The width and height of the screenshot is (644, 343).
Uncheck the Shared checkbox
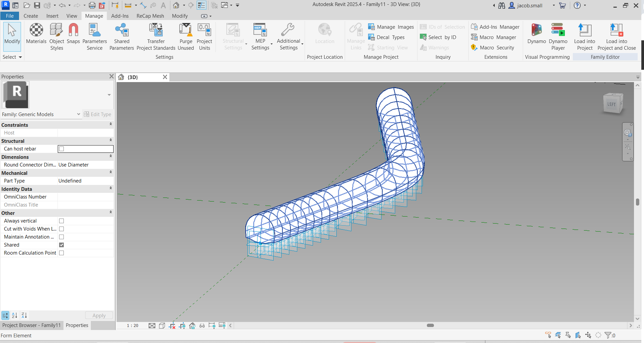tap(61, 245)
